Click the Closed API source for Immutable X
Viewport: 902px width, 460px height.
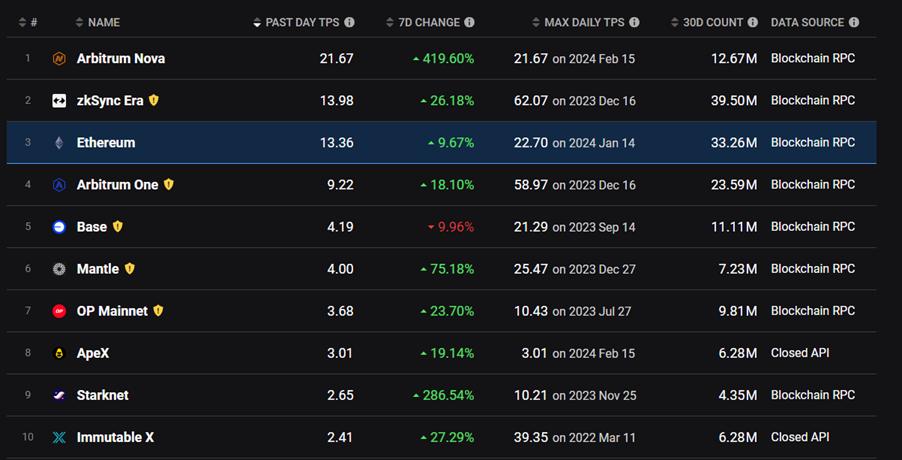800,438
